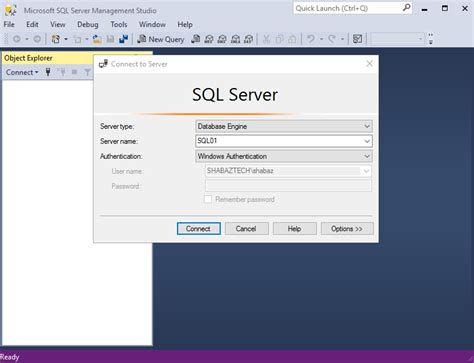Select the Object Explorer panel title
The image size is (474, 363).
28,58
